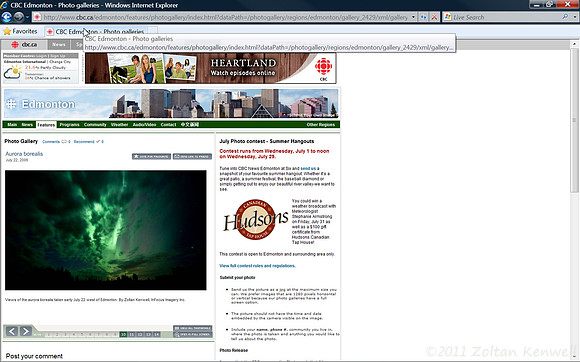Click the partly cloudy weather icon
580x362 pixels.
13,72
